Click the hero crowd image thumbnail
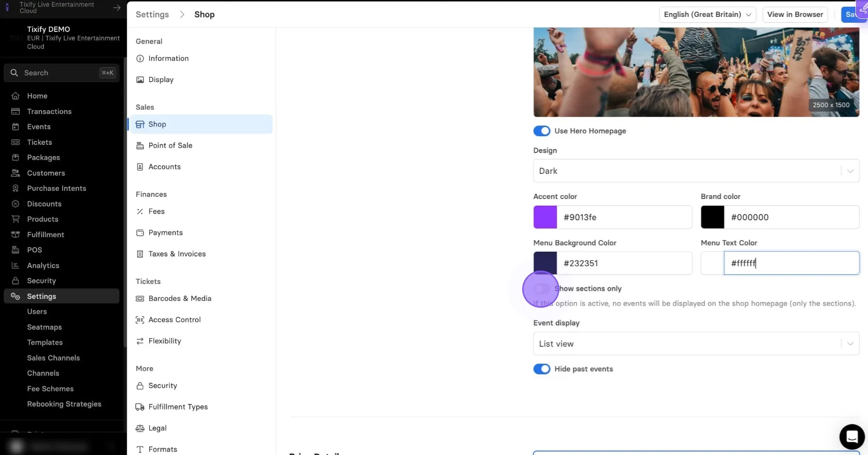 click(696, 72)
